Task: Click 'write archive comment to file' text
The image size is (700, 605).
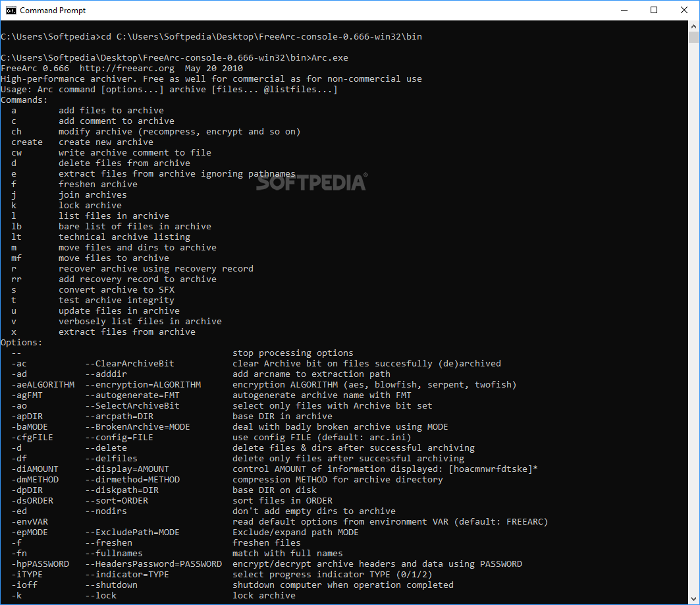Action: click(135, 153)
